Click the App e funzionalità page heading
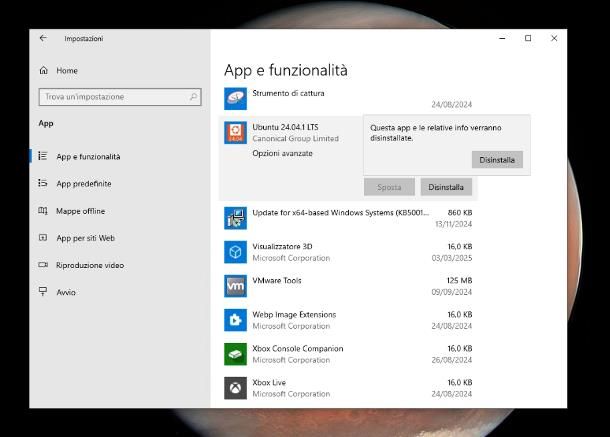 tap(286, 70)
